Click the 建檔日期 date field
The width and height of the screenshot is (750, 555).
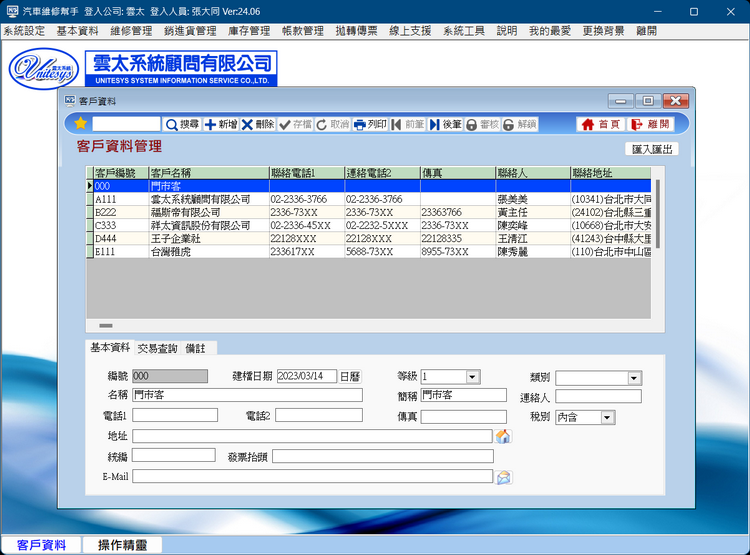tap(307, 376)
